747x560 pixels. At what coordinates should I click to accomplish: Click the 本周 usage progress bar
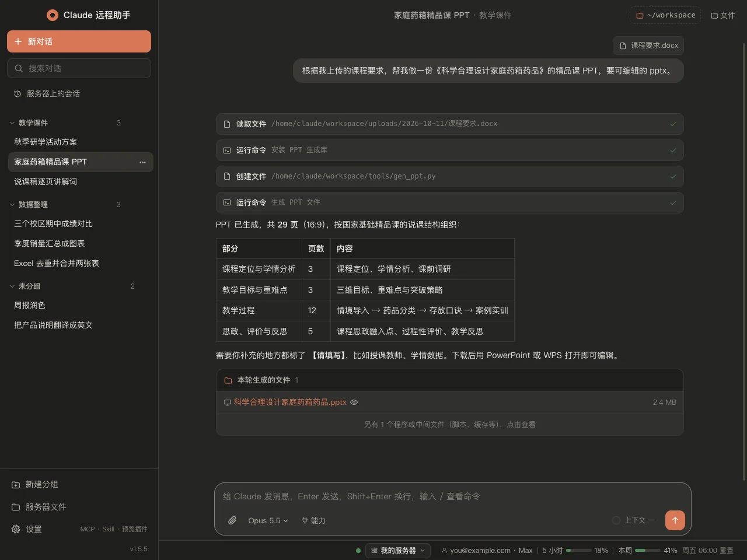click(x=647, y=550)
